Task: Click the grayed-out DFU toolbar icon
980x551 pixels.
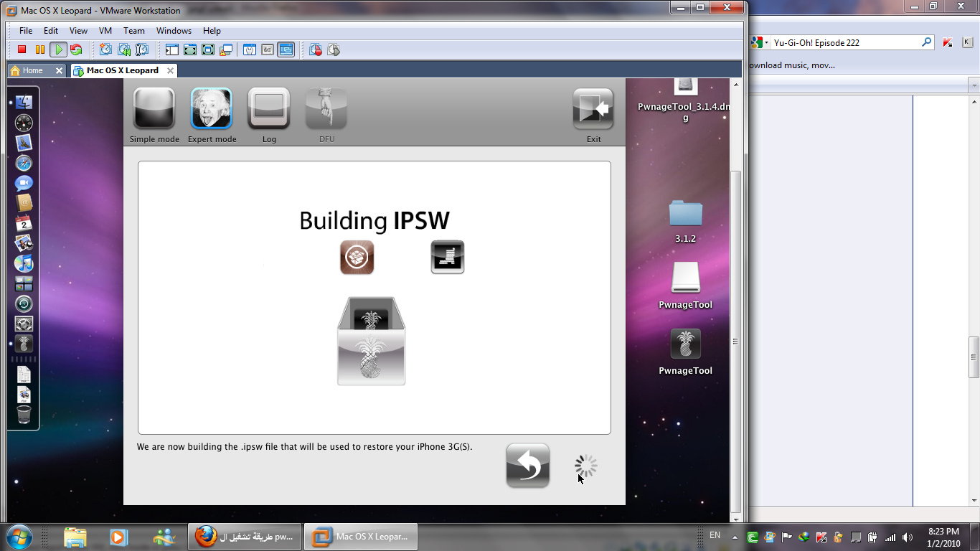Action: pos(326,109)
